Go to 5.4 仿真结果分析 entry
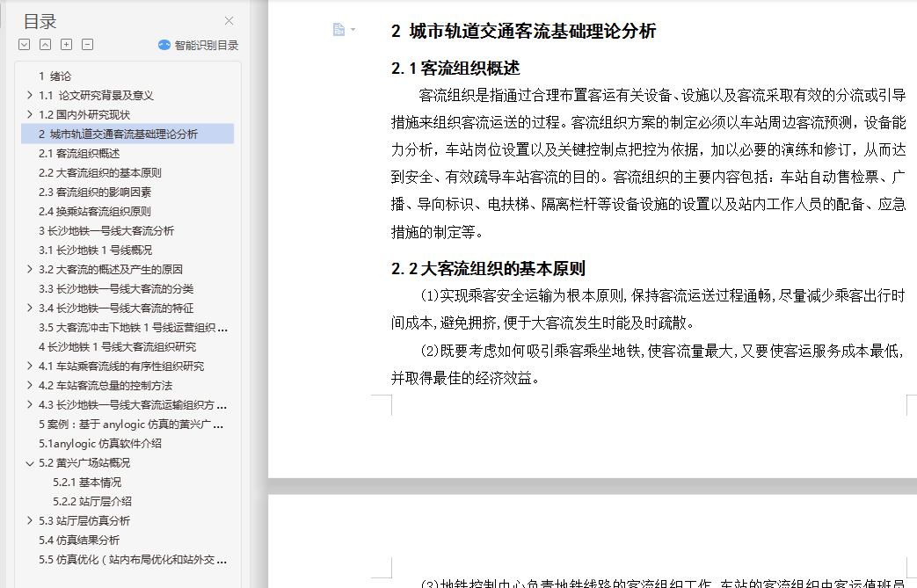917x588 pixels. click(79, 540)
